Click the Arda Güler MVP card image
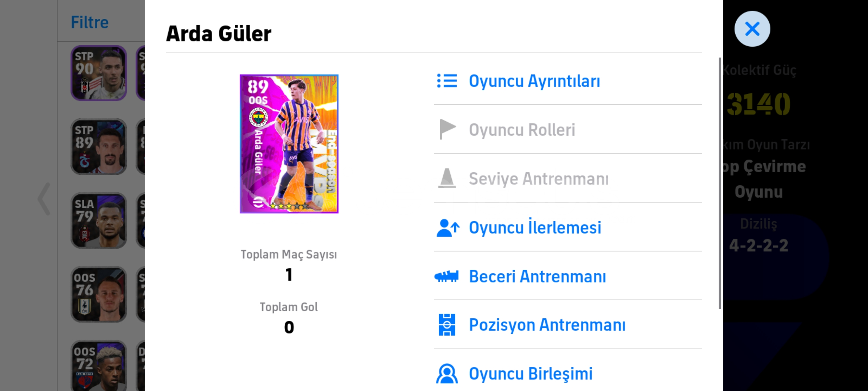868x391 pixels. point(289,144)
